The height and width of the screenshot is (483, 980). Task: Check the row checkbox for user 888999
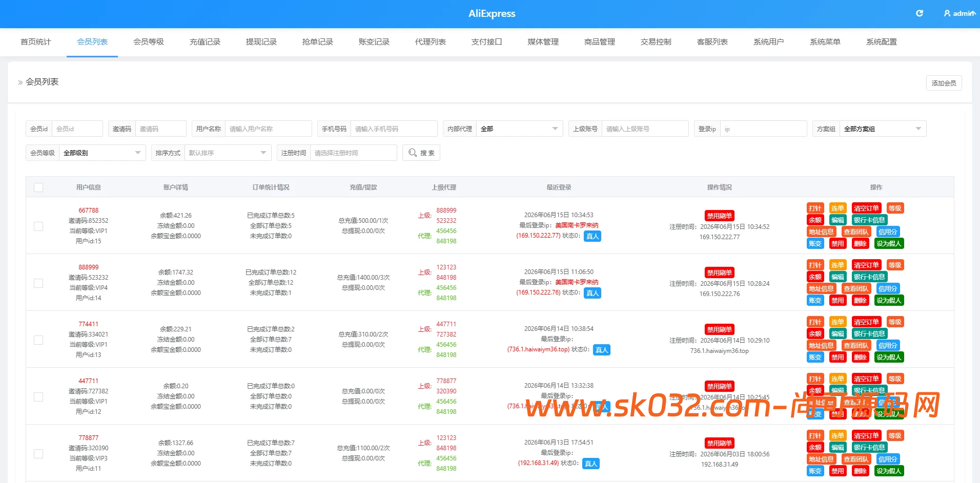38,283
